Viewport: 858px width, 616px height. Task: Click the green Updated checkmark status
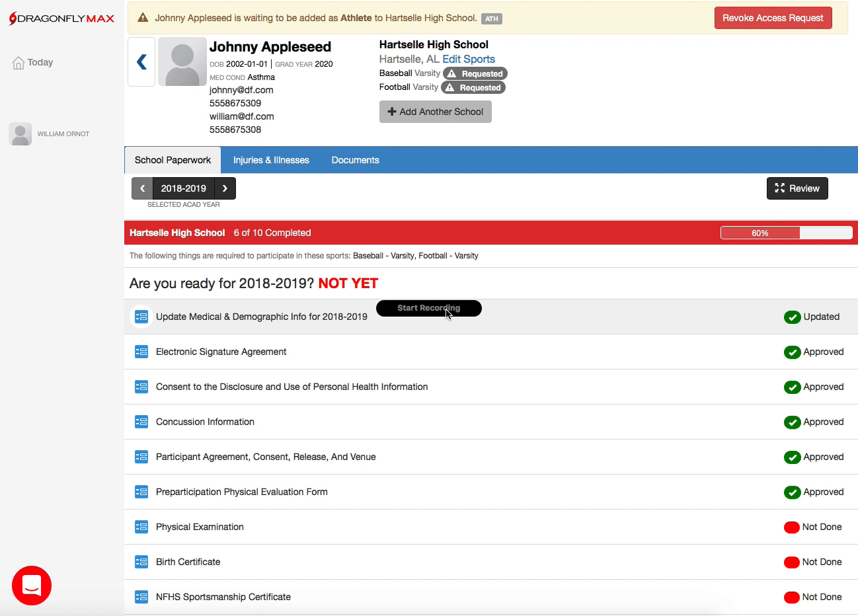[792, 317]
